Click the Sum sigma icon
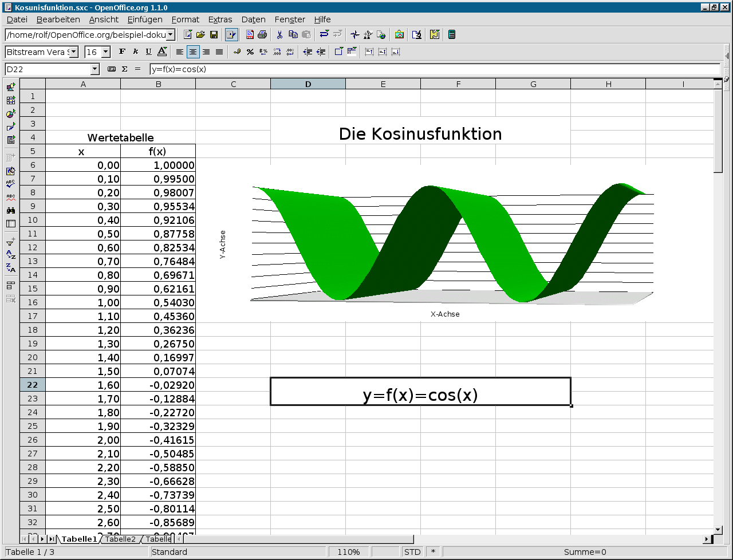Screen dimensions: 733x560 [x=124, y=69]
